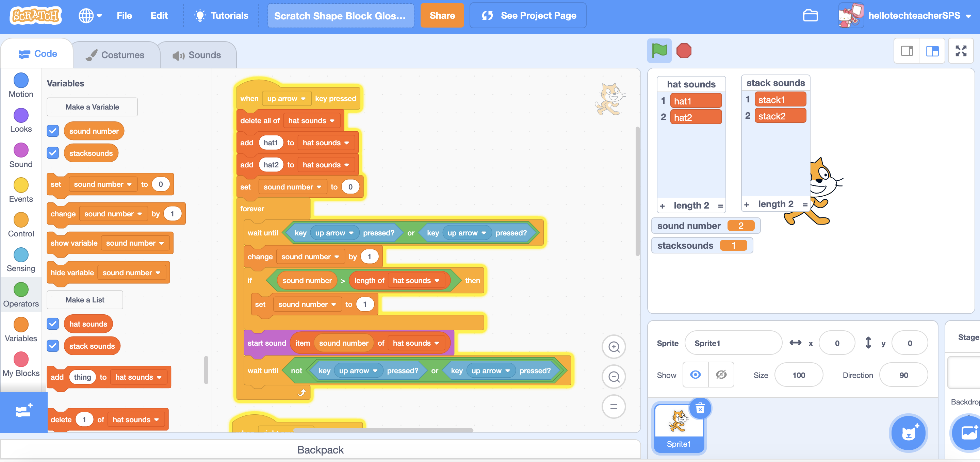The width and height of the screenshot is (980, 462).
Task: Uncheck the stack sounds list
Action: [x=53, y=346]
